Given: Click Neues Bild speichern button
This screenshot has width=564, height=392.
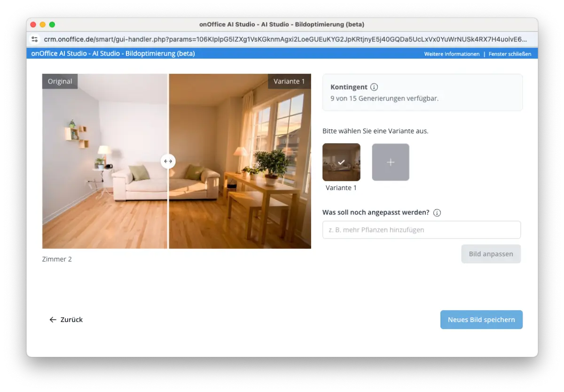Looking at the screenshot, I should coord(481,320).
